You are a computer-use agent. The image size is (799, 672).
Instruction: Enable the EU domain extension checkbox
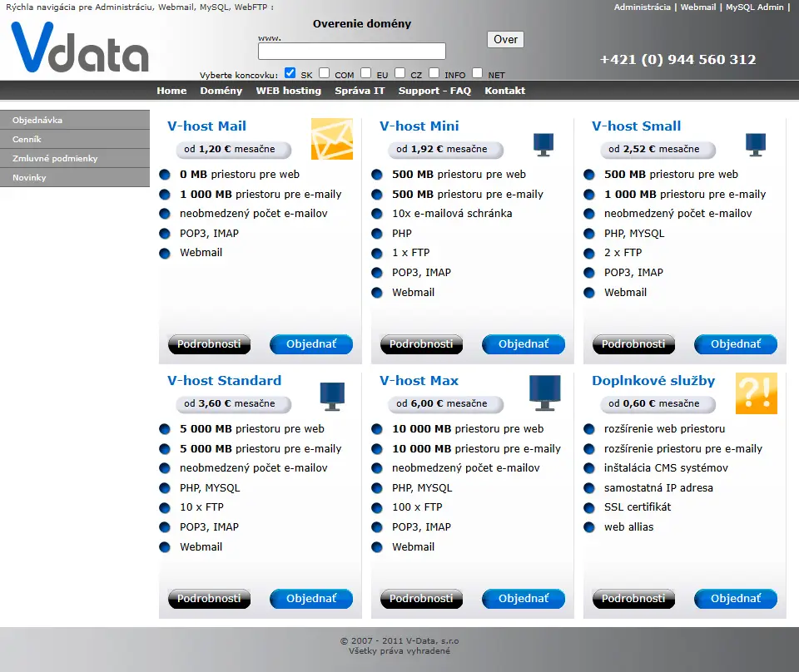[x=366, y=73]
